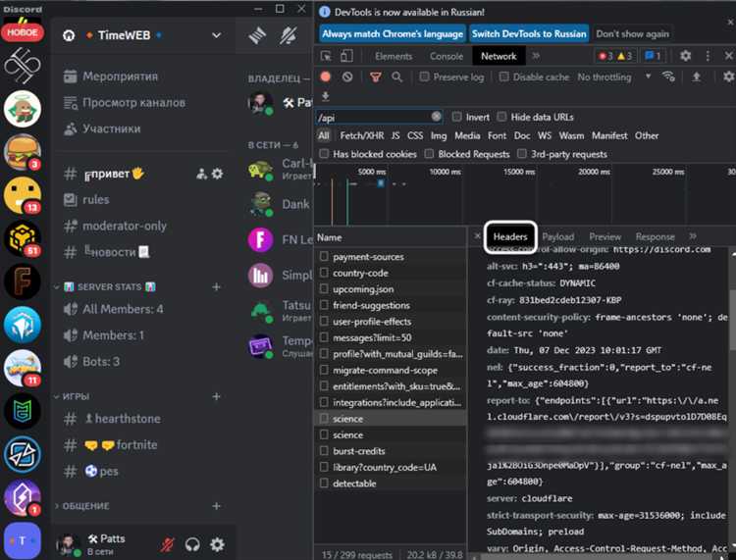This screenshot has width=736, height=560.
Task: Add channel to SERVER STATS category
Action: tap(217, 286)
